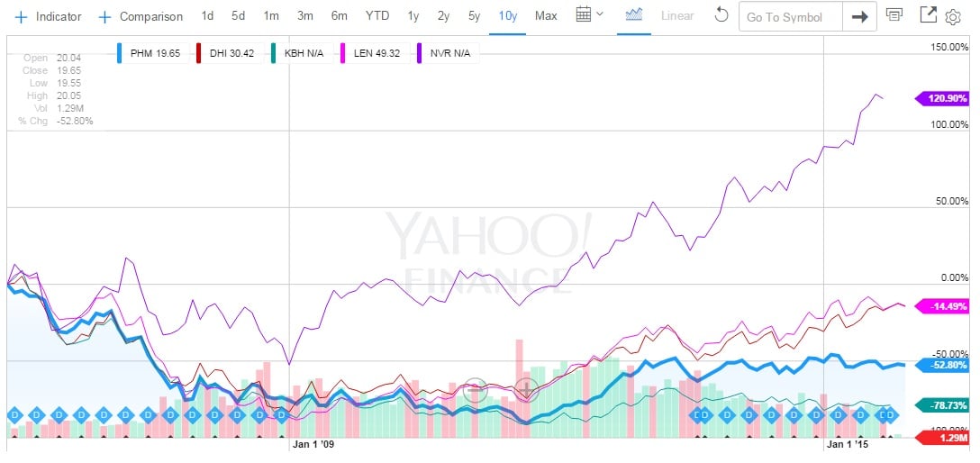Click the chart events/news panel icon
This screenshot has height=463, width=980.
coord(894,15)
